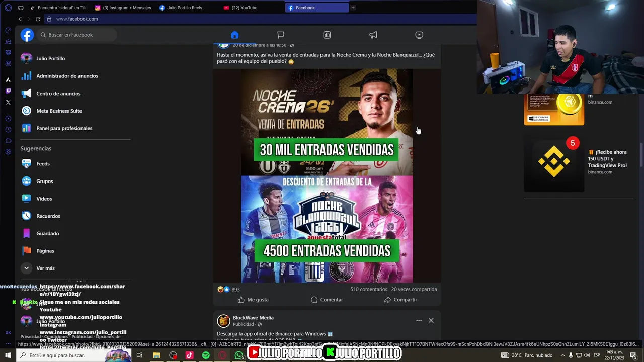Open TikTok from the taskbar
Viewport: 644px width, 362px height.
click(189, 355)
